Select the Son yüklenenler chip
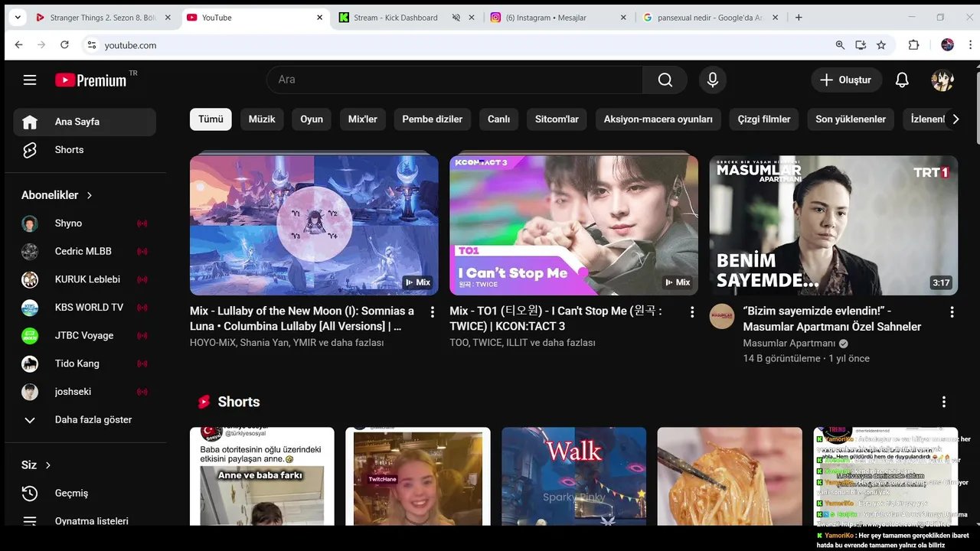The width and height of the screenshot is (980, 551). click(x=851, y=119)
